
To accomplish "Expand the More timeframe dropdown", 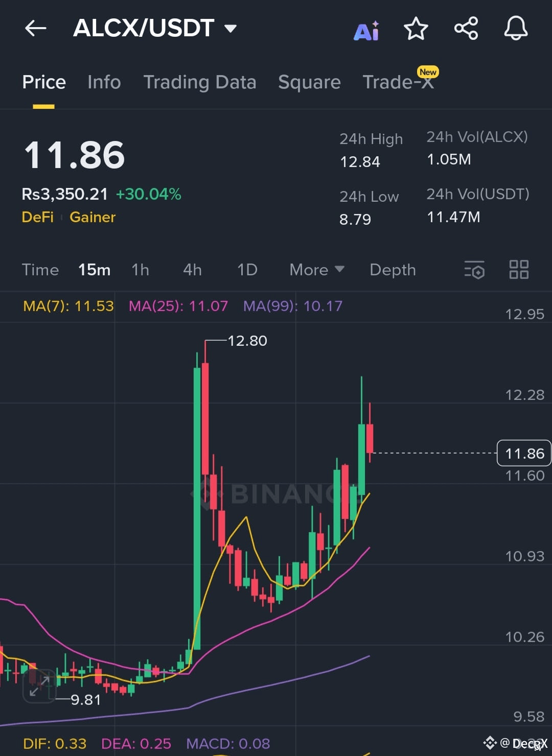I will pyautogui.click(x=316, y=270).
